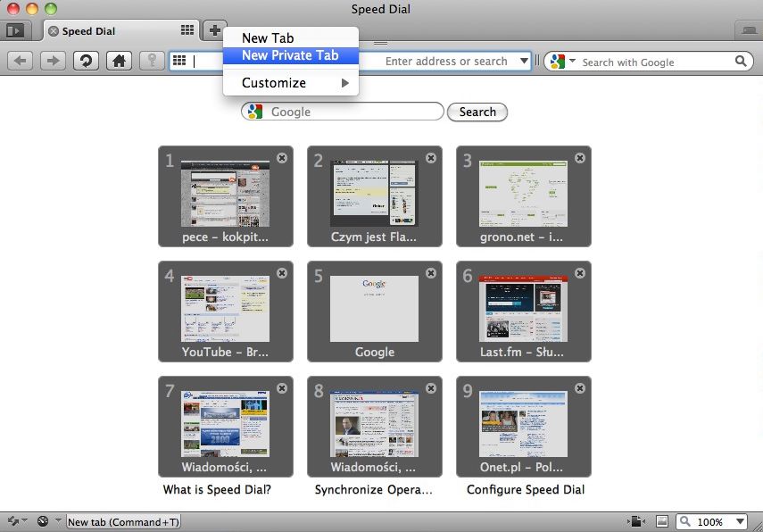Remove Speed Dial entry 2

tap(431, 158)
